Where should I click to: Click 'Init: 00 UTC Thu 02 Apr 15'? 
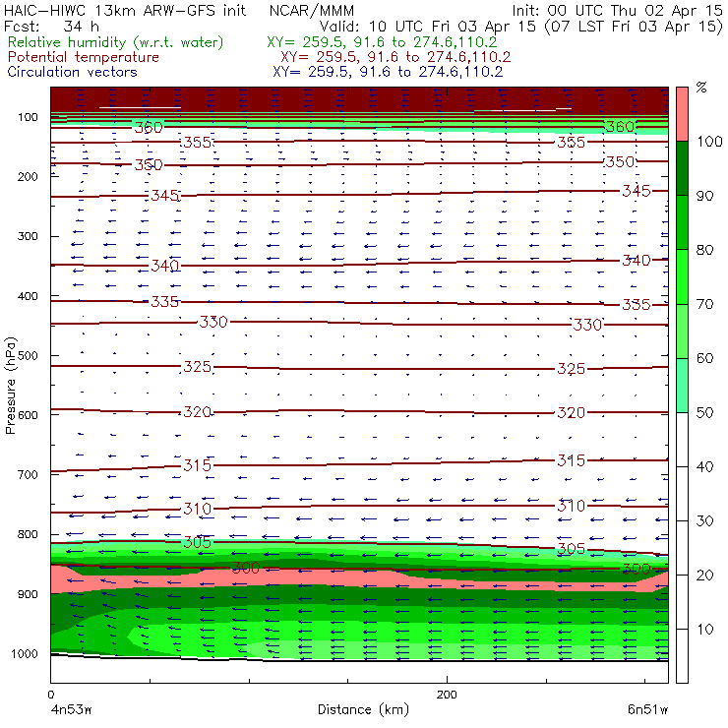618,11
